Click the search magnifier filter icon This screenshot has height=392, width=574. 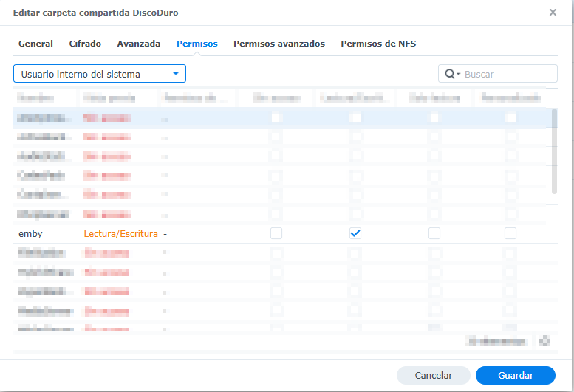point(452,74)
